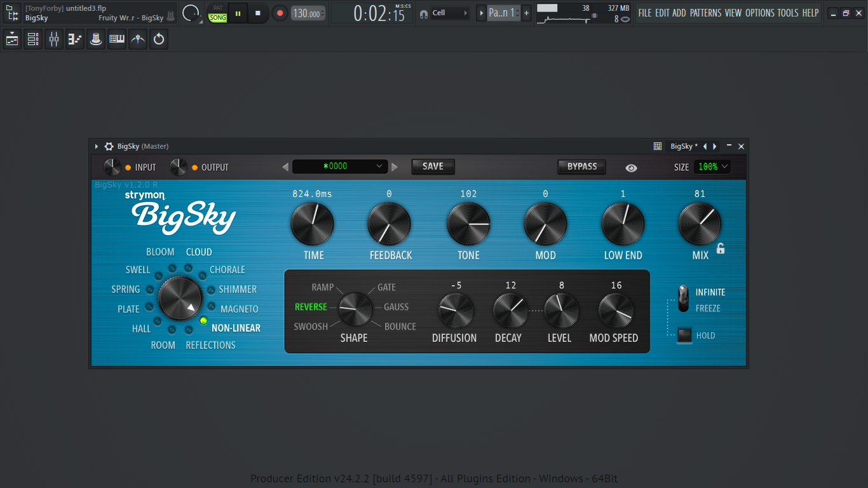Click the unlocked padlock icon near MIX
This screenshot has width=868, height=488.
(721, 248)
